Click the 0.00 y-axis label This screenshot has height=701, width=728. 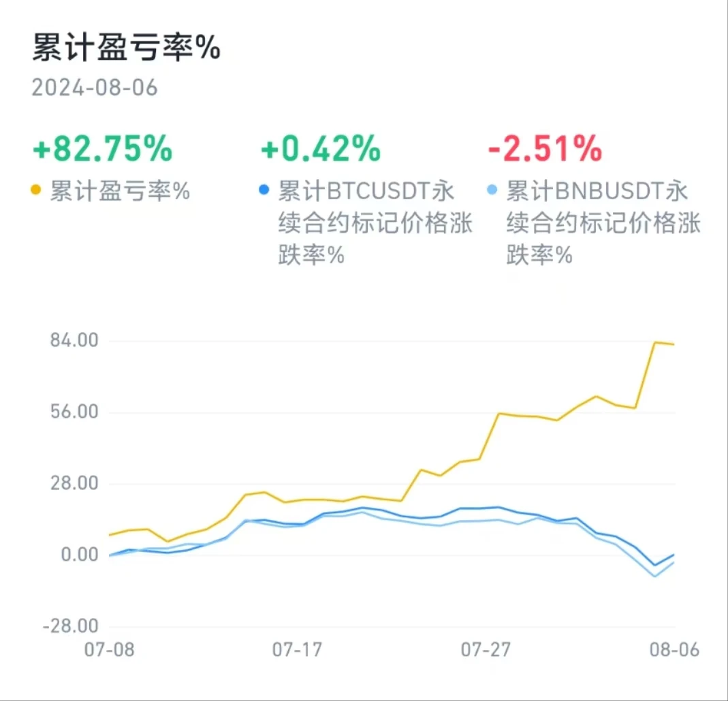(x=80, y=555)
